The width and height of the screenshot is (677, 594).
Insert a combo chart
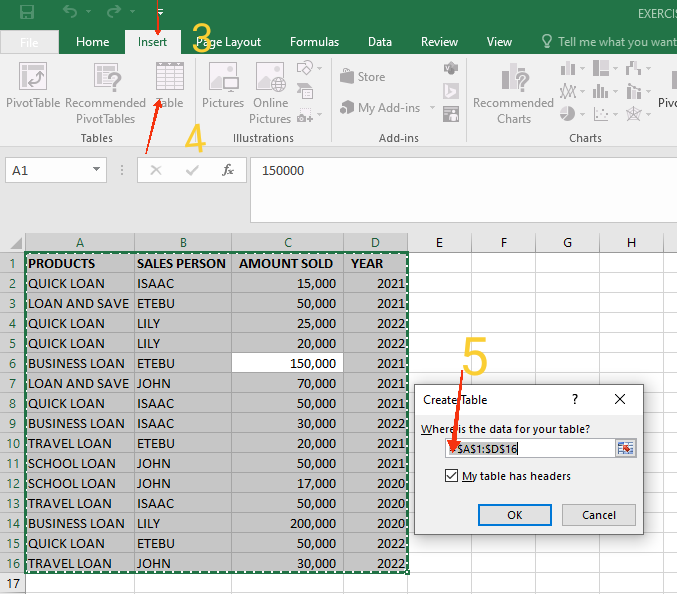[633, 92]
